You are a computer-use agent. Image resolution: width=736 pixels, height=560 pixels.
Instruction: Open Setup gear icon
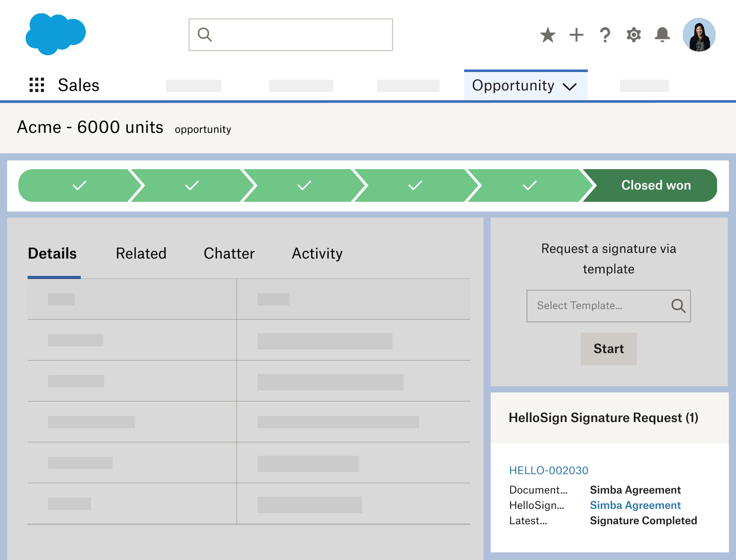[x=633, y=35]
